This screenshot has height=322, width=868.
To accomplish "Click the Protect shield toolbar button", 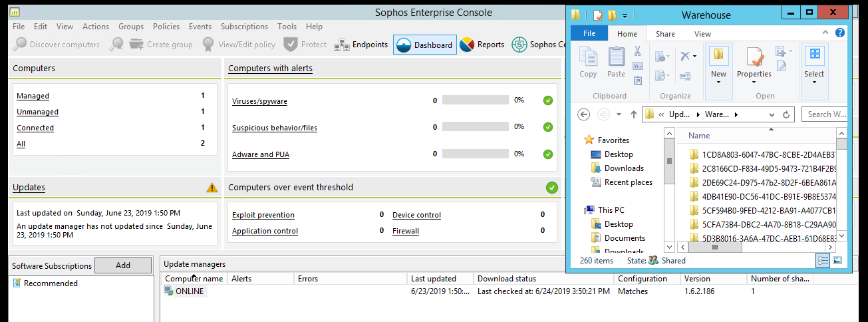I will coord(305,45).
